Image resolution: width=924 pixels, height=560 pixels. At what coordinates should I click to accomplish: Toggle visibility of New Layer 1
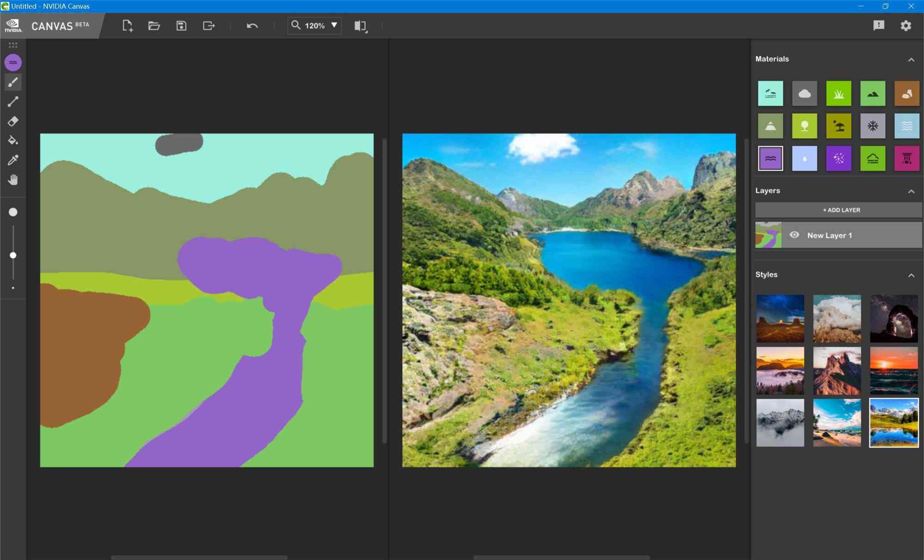click(795, 235)
